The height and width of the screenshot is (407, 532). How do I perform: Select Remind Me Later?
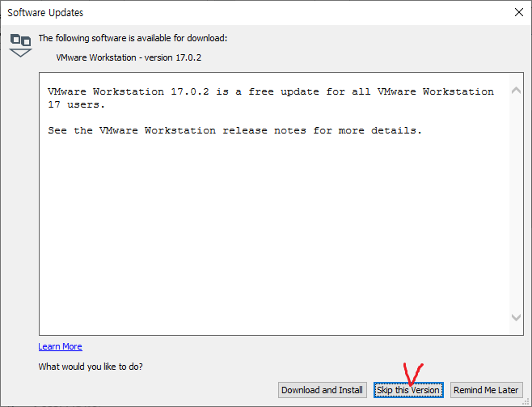pos(486,390)
